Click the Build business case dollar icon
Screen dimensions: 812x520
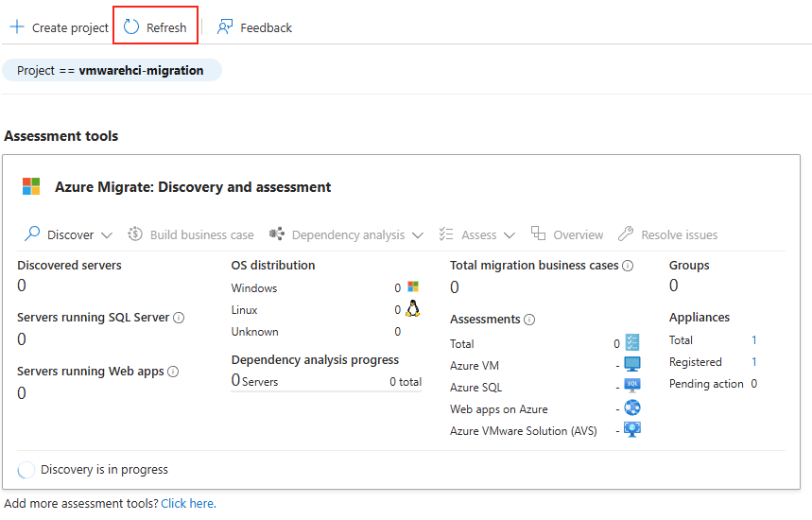coord(135,234)
